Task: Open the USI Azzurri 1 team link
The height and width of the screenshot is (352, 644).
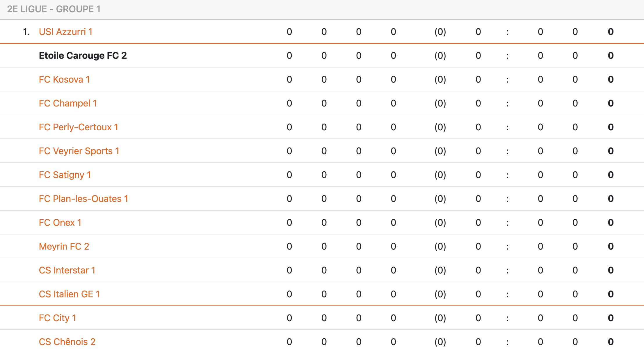Action: tap(65, 32)
